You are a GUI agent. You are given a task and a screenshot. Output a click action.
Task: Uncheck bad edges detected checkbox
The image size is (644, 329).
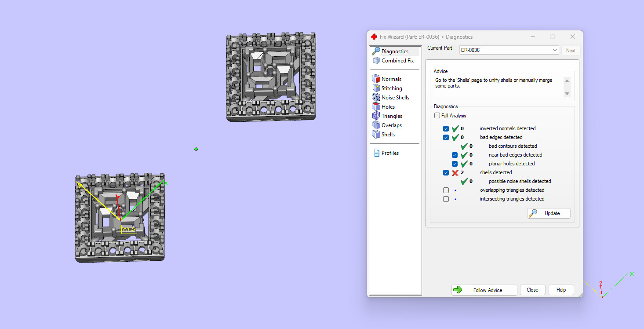click(x=446, y=137)
